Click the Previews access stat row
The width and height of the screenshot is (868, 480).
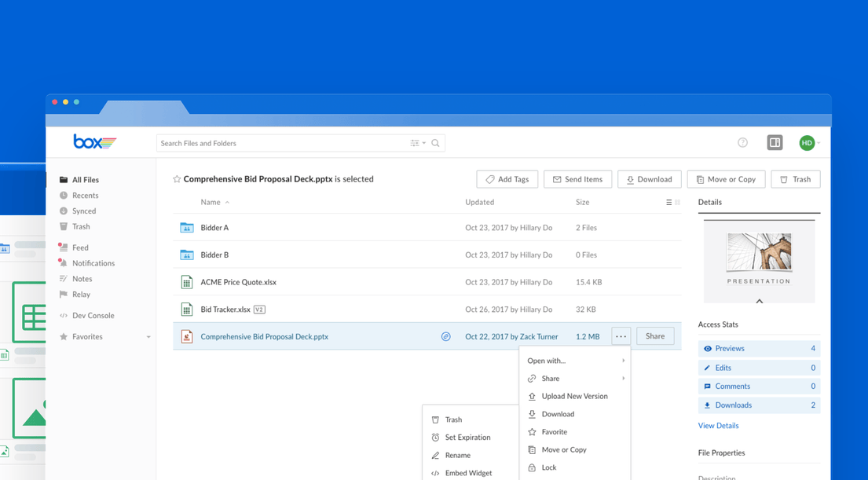[x=759, y=348]
